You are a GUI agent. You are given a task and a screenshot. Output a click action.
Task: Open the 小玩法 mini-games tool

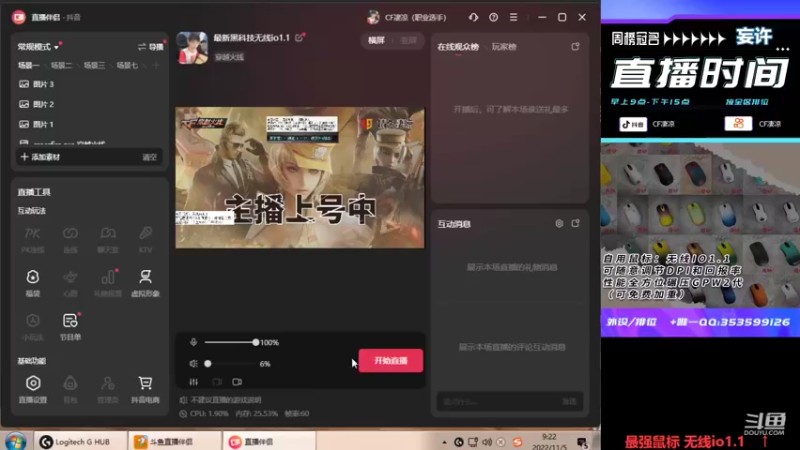tap(33, 327)
